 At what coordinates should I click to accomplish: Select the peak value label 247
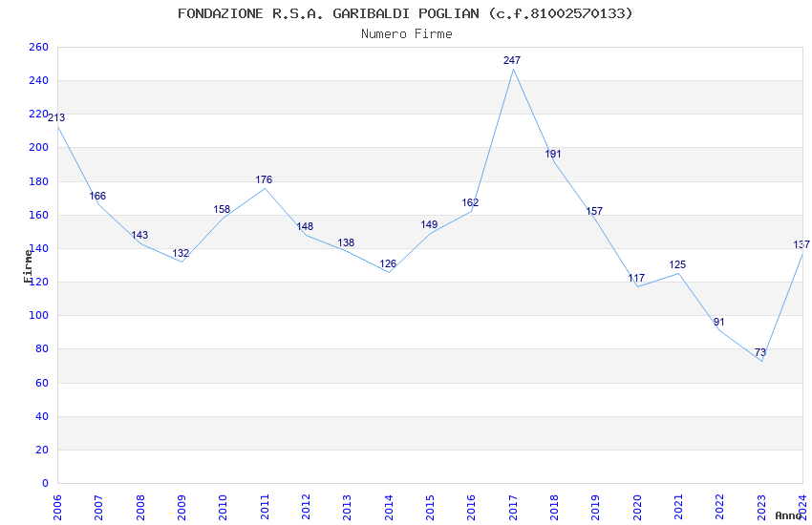[512, 60]
